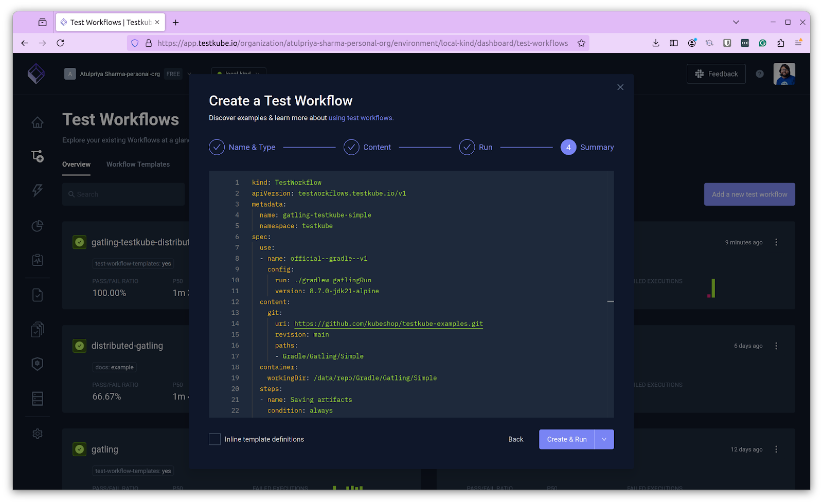Open the using test workflows link
The width and height of the screenshot is (823, 504).
[x=361, y=118]
